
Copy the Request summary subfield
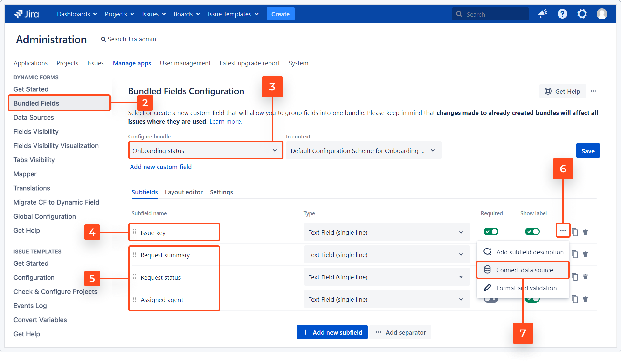point(575,254)
